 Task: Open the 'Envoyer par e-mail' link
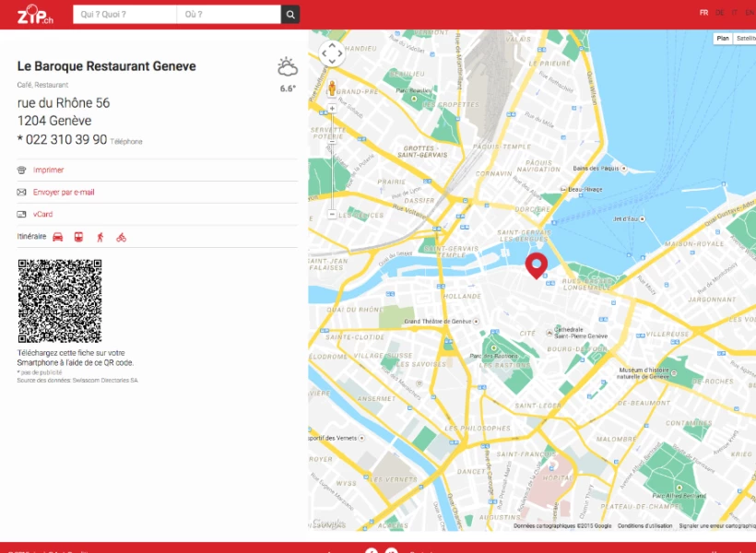[64, 193]
